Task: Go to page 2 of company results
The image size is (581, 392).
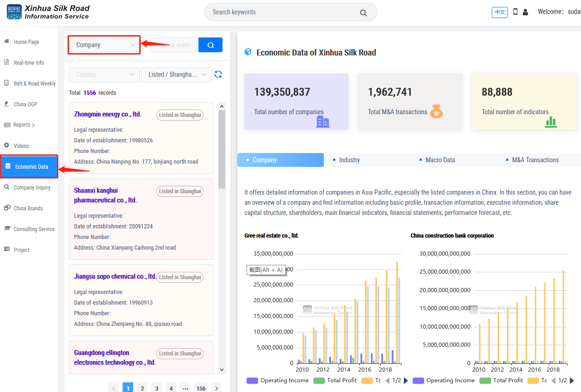Action: click(x=142, y=388)
